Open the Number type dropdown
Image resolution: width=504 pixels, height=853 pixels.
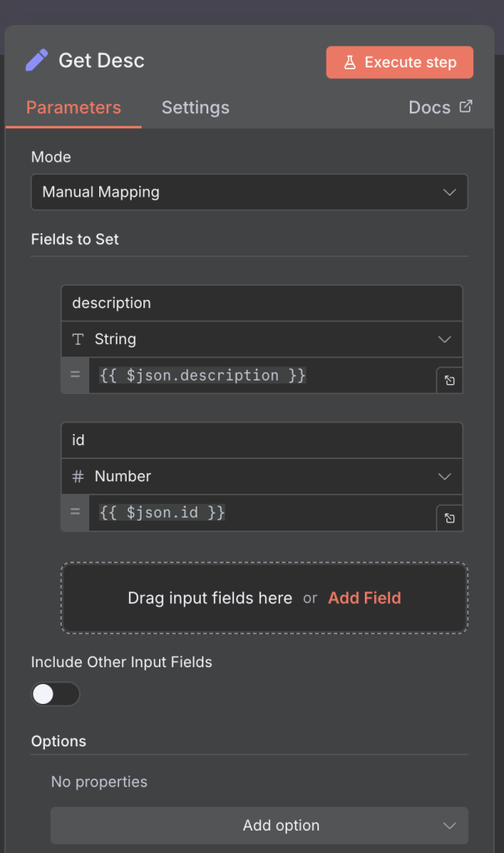[x=262, y=476]
